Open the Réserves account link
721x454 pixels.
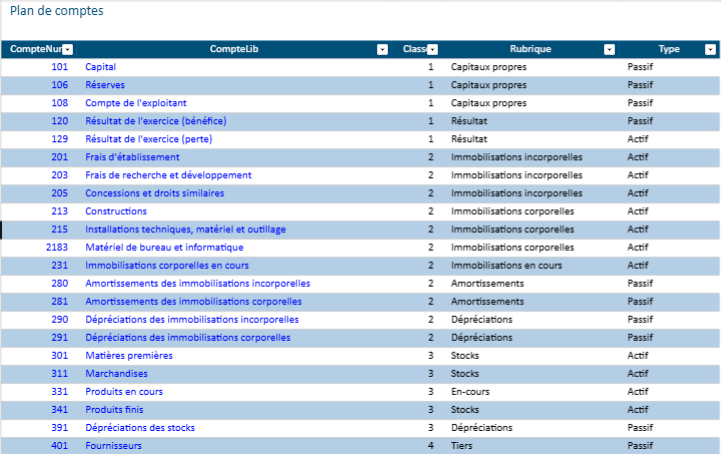tap(105, 85)
